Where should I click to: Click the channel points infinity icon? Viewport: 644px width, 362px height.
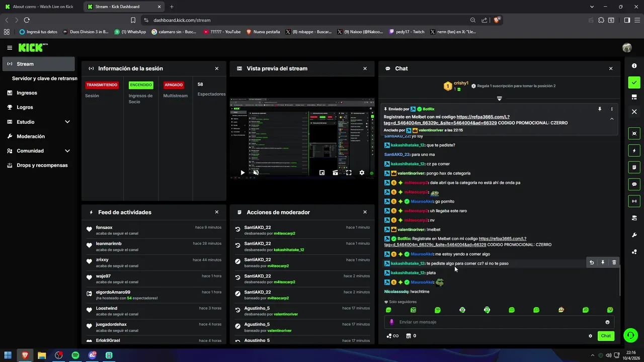[392, 336]
